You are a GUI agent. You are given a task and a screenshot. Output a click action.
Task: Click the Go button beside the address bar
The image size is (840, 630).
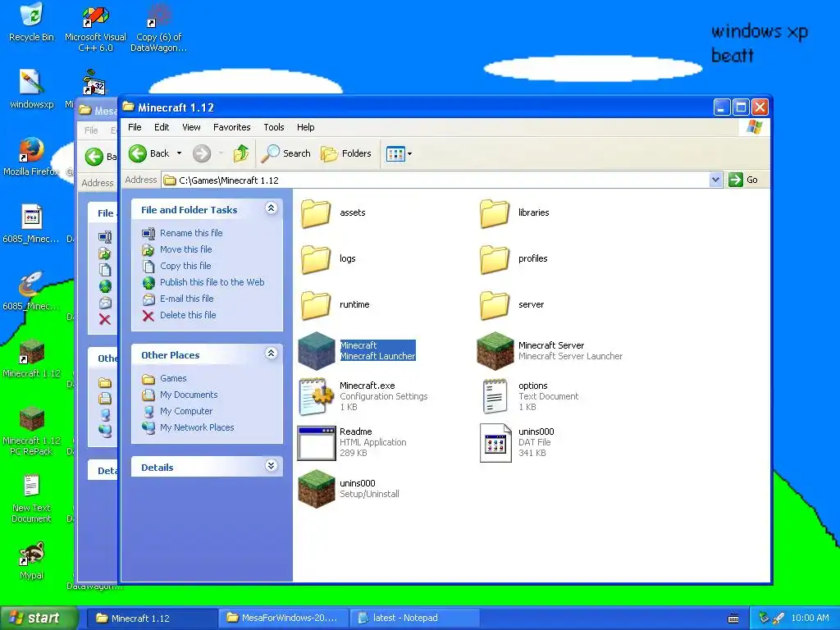click(x=743, y=180)
